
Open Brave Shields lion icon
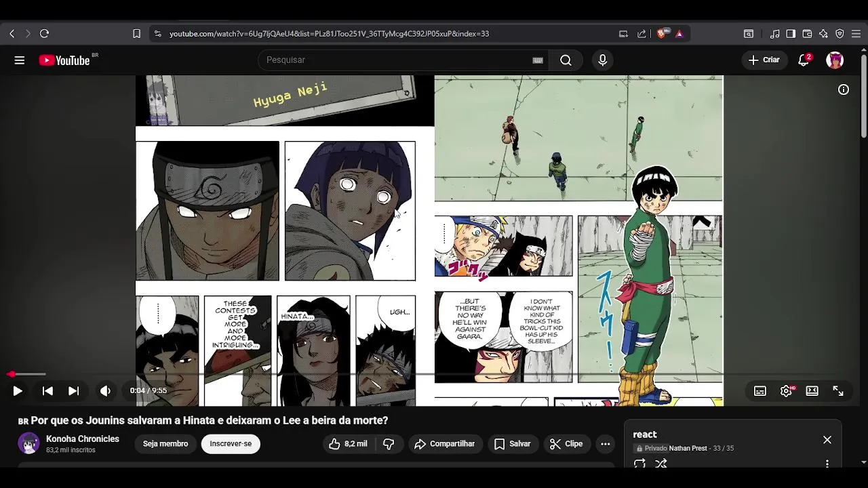click(x=661, y=33)
